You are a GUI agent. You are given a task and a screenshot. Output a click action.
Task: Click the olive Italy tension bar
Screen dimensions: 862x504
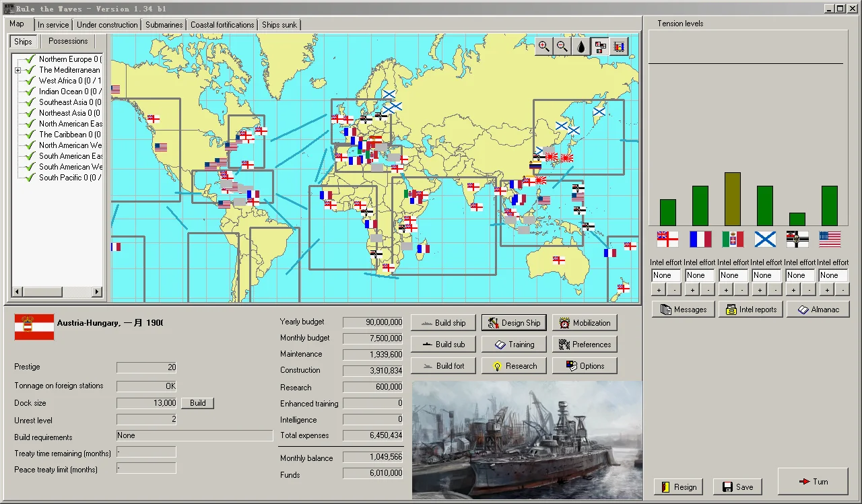(733, 199)
